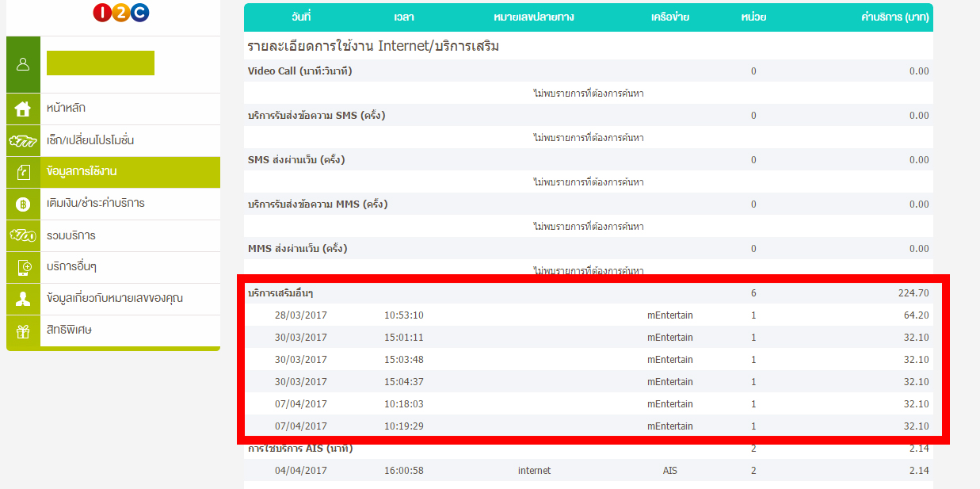Click SMS ส่งผ่านเว็บ (ครั้ง) row

(589, 160)
